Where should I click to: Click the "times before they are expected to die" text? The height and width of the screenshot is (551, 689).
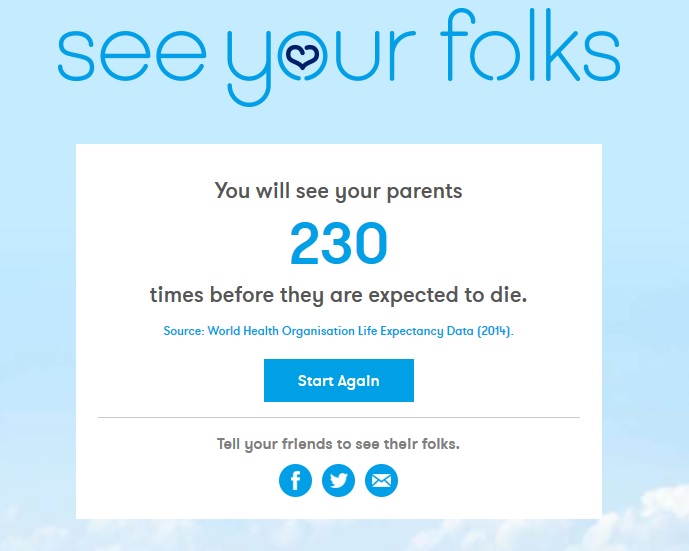[x=338, y=295]
